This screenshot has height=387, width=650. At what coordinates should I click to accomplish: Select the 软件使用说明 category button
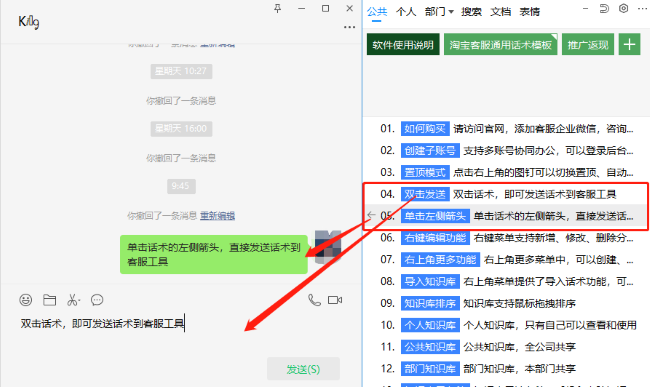pyautogui.click(x=403, y=44)
